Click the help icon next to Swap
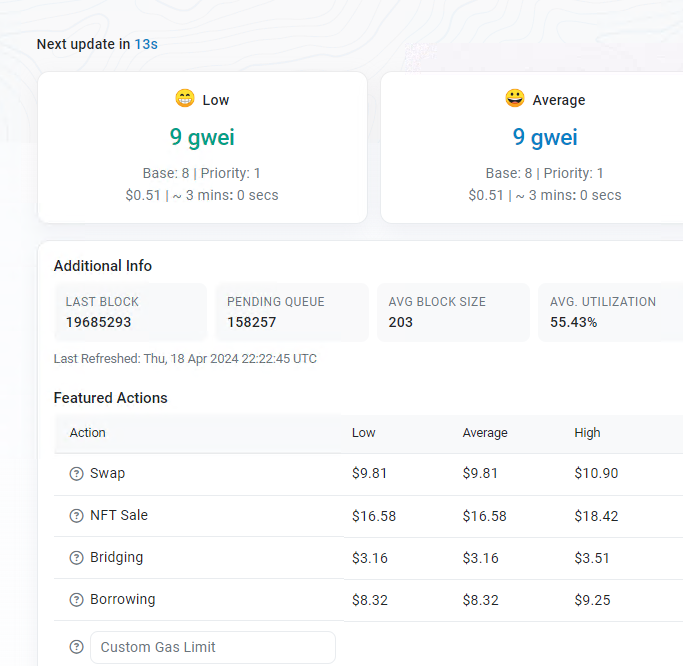This screenshot has height=666, width=683. pyautogui.click(x=76, y=473)
